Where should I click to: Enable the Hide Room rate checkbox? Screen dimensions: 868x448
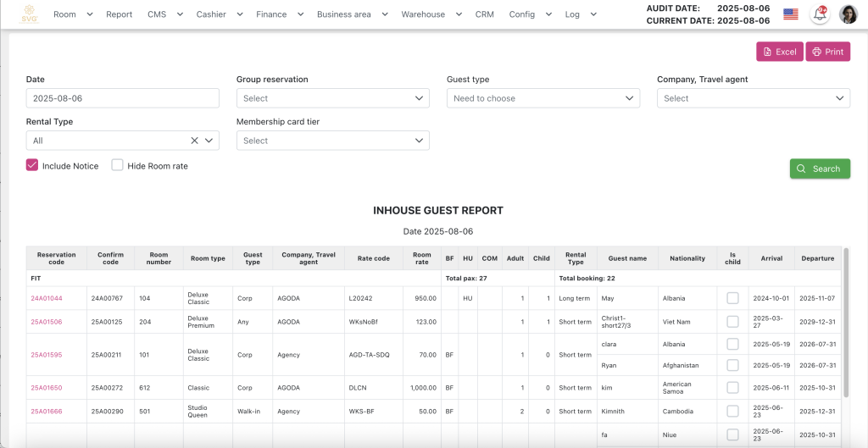(118, 165)
